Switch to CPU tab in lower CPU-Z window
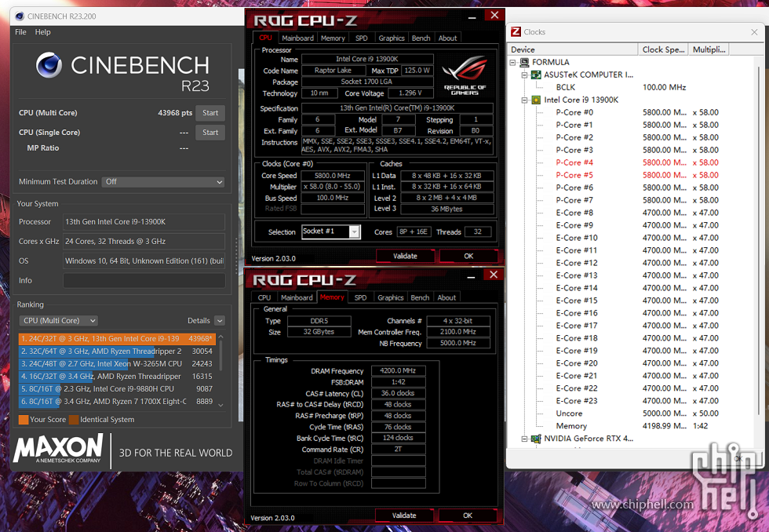Viewport: 769px width, 532px height. (x=264, y=297)
